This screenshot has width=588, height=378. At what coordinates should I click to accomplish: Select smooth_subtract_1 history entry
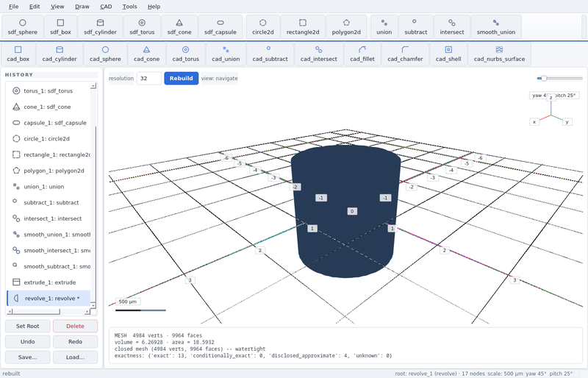[49, 266]
